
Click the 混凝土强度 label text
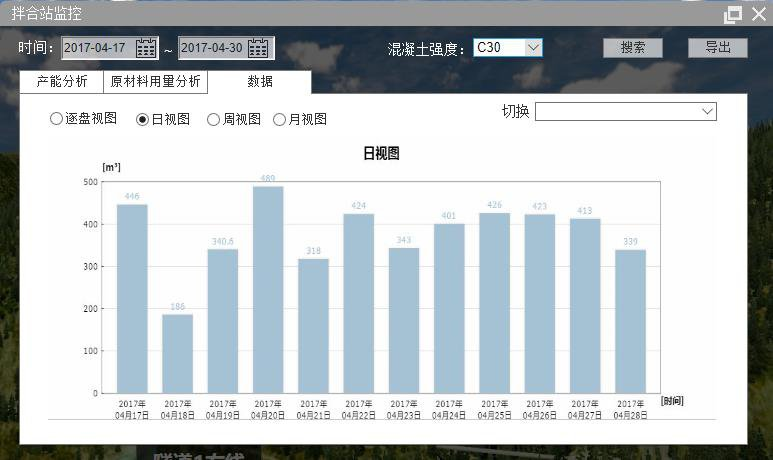[x=425, y=49]
